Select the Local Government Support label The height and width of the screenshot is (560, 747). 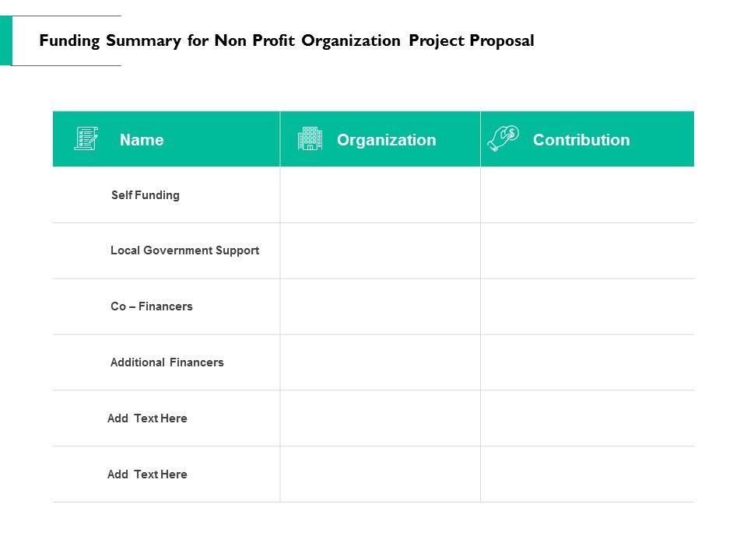[184, 250]
